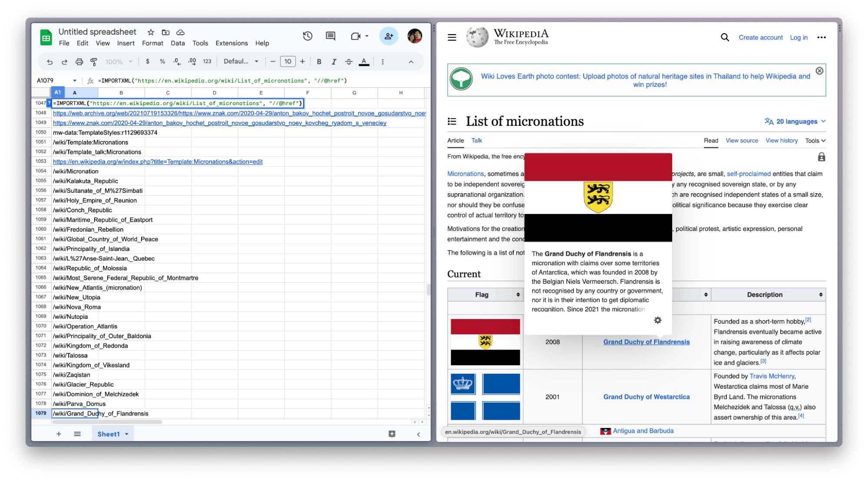The image size is (868, 481).
Task: Click the undo icon in toolbar
Action: tap(49, 62)
